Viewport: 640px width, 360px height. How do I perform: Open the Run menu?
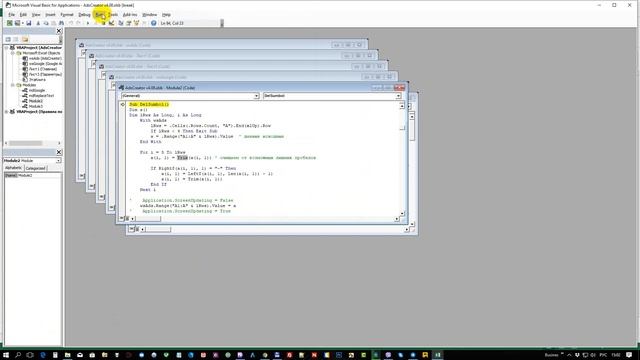(100, 15)
